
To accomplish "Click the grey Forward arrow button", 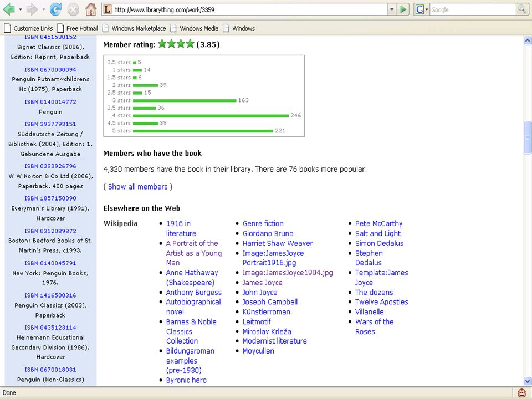I will [32, 9].
